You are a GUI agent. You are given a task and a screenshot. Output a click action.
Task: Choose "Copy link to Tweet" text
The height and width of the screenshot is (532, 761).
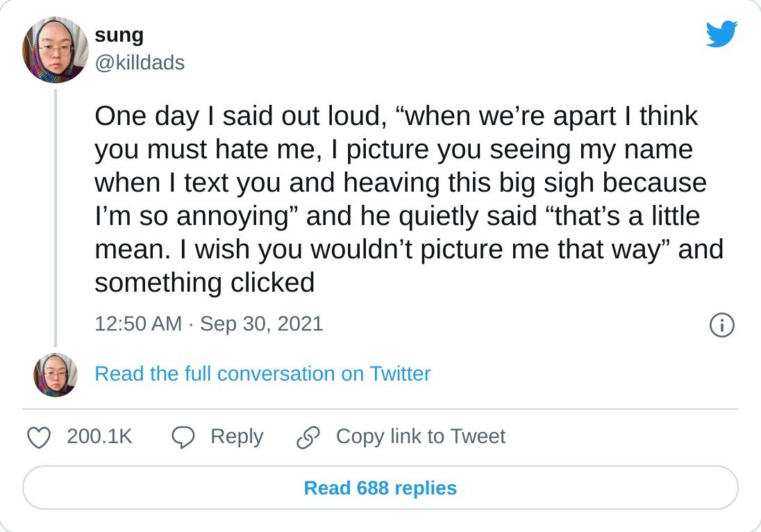[x=420, y=437]
